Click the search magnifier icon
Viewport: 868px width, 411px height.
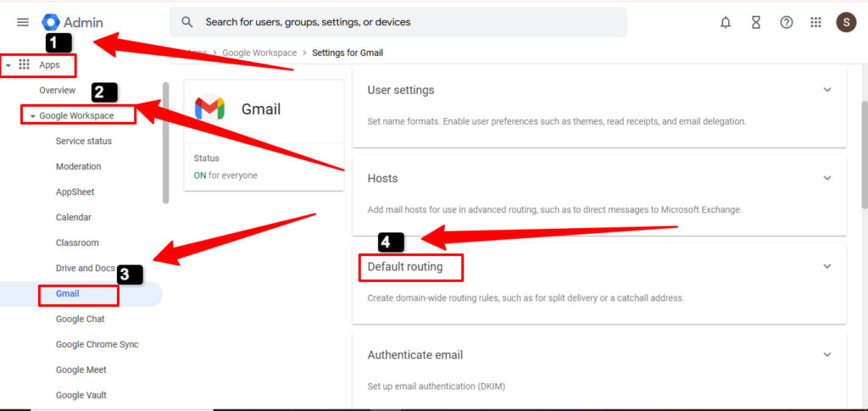click(187, 22)
